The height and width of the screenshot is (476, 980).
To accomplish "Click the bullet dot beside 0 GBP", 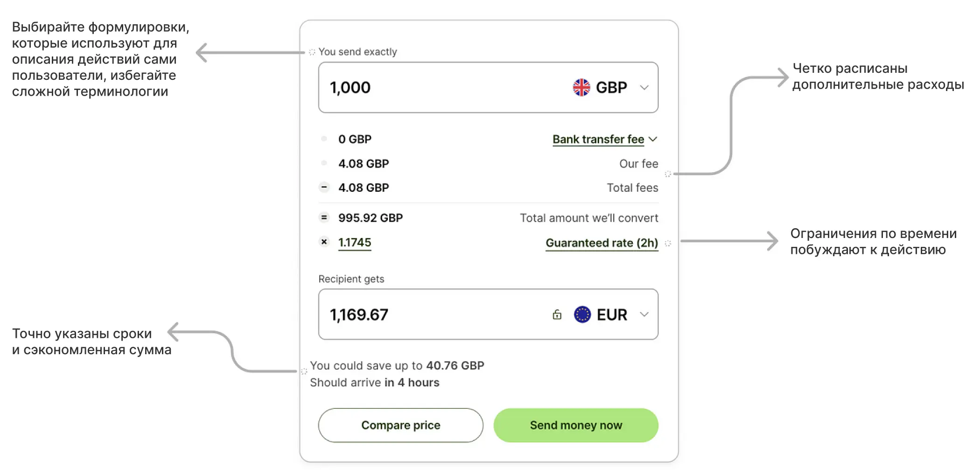I will click(x=324, y=139).
